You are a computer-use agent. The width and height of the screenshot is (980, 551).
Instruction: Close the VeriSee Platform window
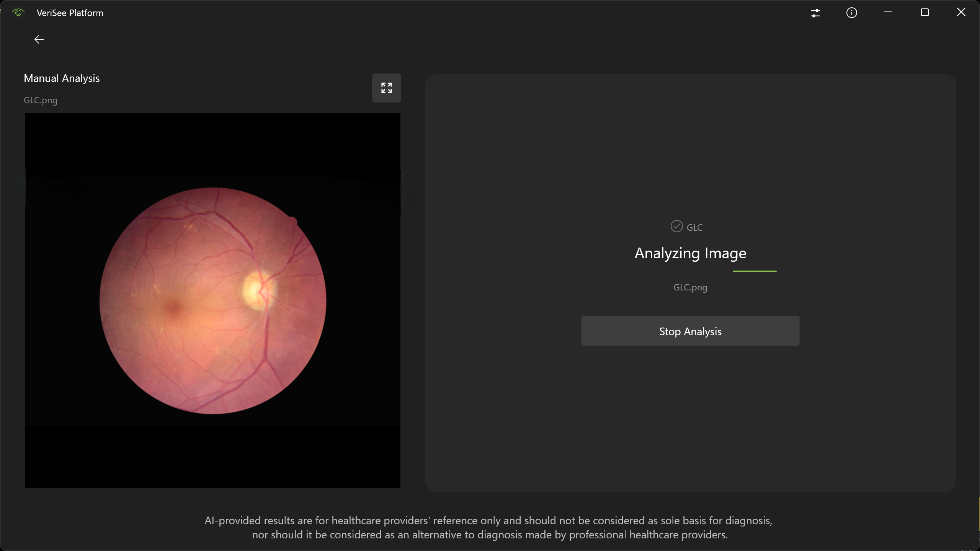pos(961,13)
